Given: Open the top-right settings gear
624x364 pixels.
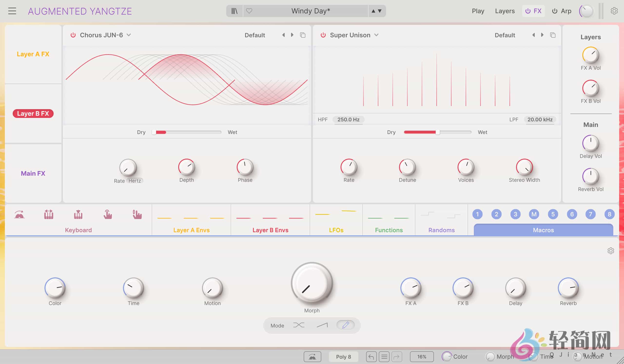Looking at the screenshot, I should point(614,11).
